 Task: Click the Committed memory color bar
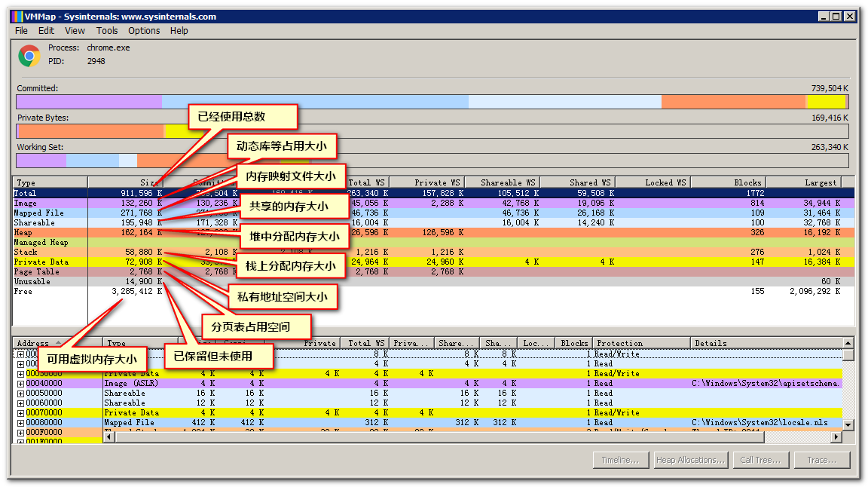coord(432,101)
